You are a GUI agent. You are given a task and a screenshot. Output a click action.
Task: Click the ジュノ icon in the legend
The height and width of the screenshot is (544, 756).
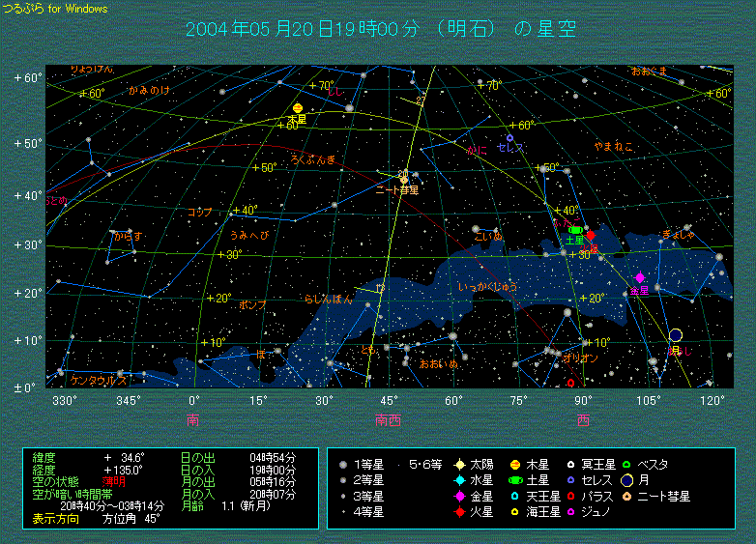tap(570, 512)
